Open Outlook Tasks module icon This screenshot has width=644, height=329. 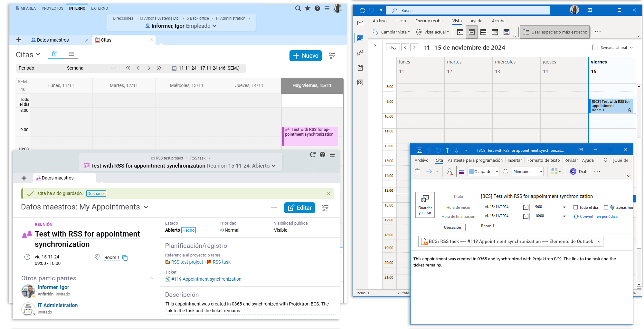(x=360, y=68)
